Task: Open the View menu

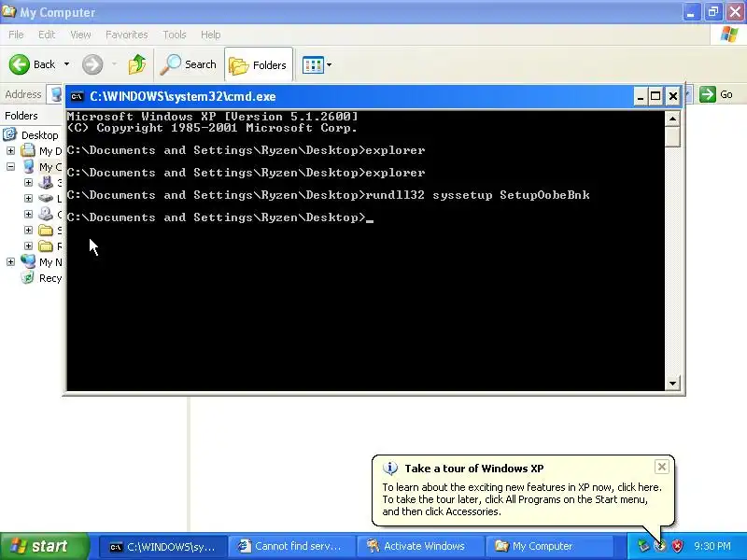Action: 80,35
